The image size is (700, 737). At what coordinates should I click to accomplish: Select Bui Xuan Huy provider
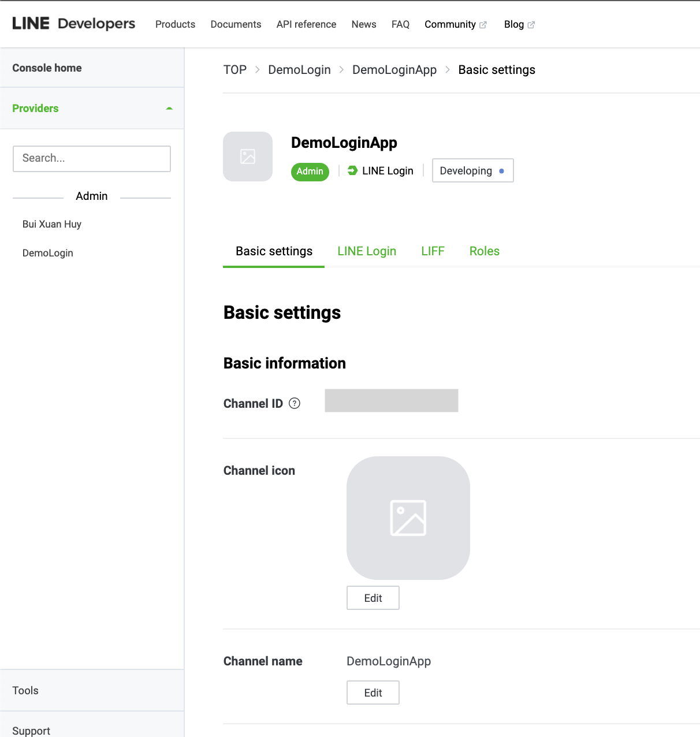point(52,224)
